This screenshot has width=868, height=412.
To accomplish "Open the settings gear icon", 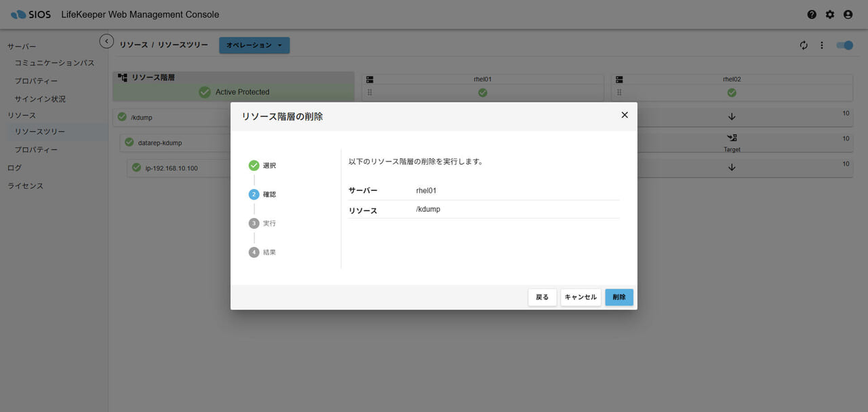I will coord(830,14).
